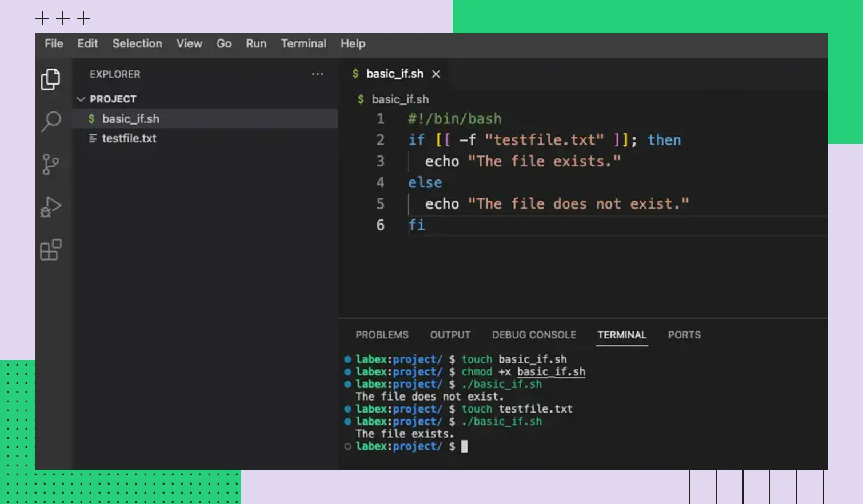This screenshot has width=863, height=504.
Task: Open the Extensions view icon
Action: coord(50,250)
